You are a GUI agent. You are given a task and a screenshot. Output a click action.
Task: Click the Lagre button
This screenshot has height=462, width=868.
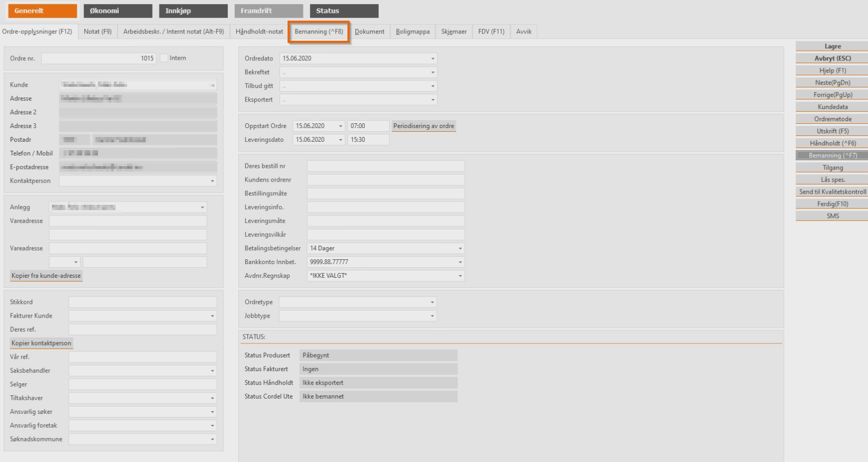click(x=832, y=47)
